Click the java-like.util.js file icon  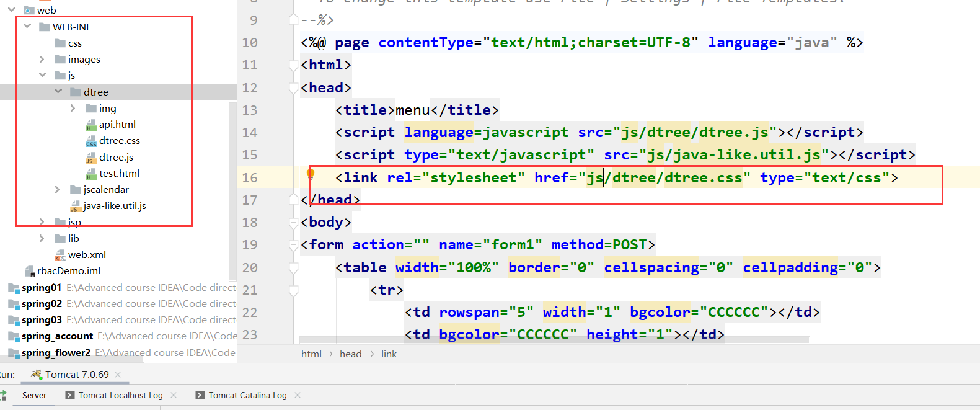click(76, 206)
